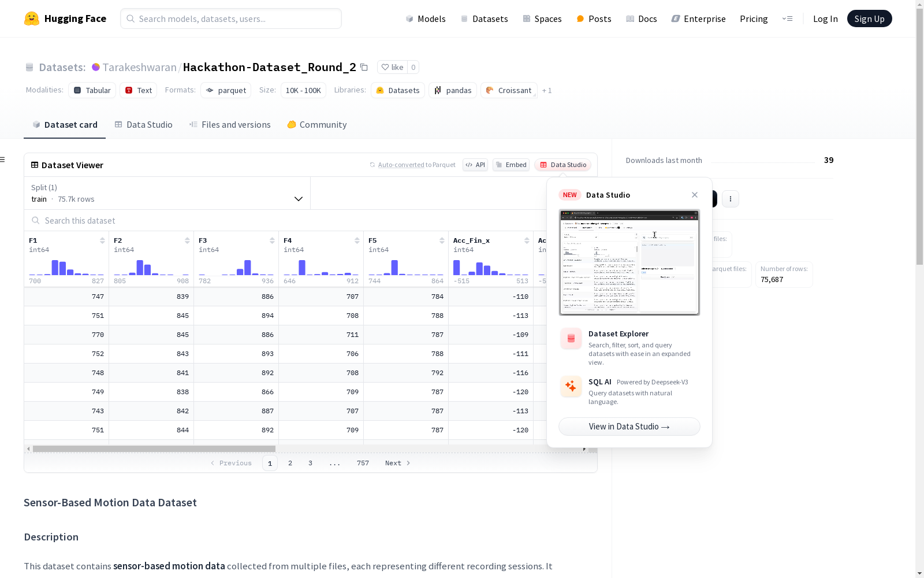Click the Search this dataset field
Screen dimensions: 924x578
tap(286, 220)
